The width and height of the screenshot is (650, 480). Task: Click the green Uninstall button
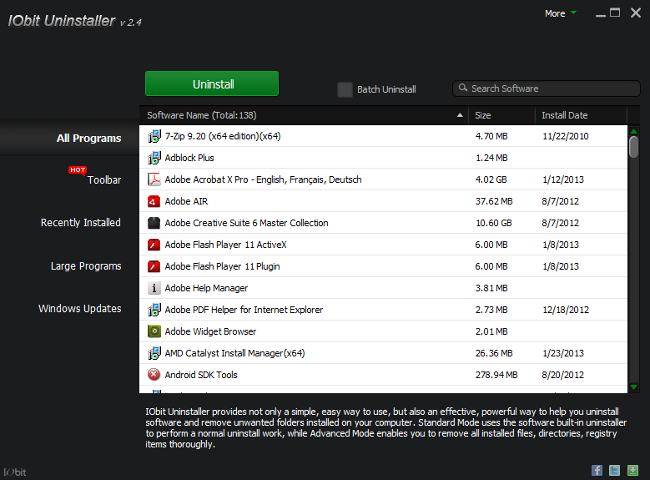click(212, 84)
